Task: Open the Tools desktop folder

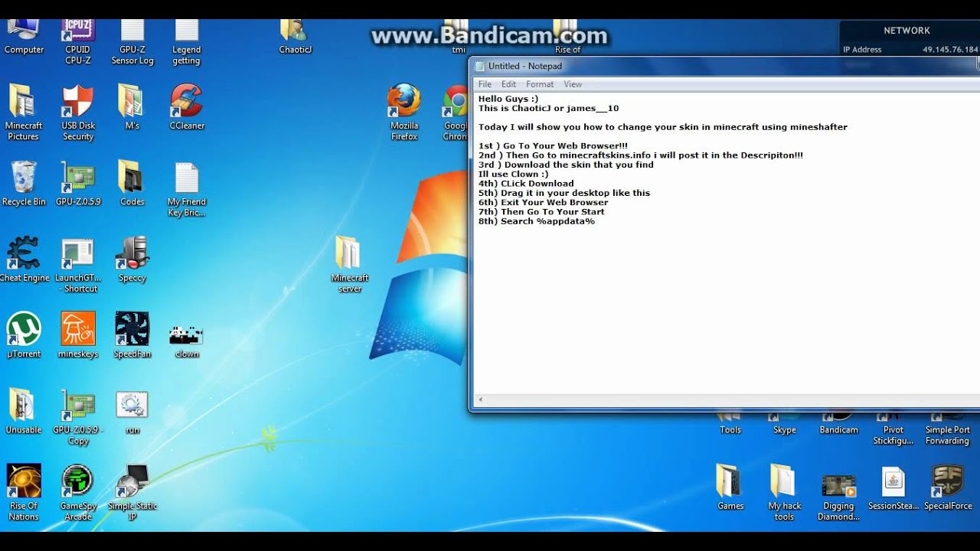Action: tap(730, 424)
